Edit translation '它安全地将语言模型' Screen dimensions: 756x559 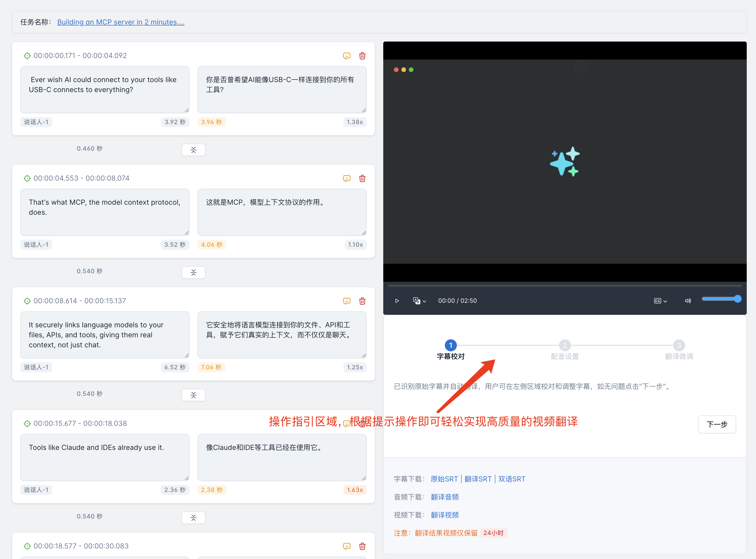tap(282, 335)
